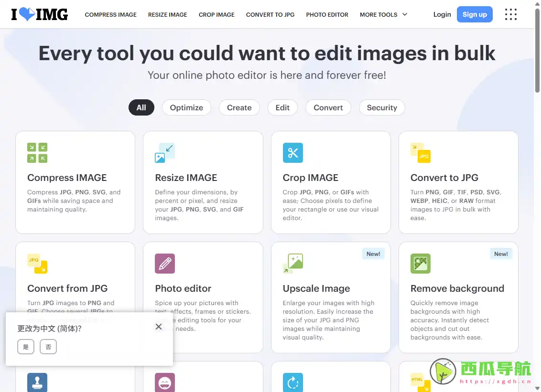Click the Upscale Image icon
Screen dimensions: 541x392
tap(292, 264)
